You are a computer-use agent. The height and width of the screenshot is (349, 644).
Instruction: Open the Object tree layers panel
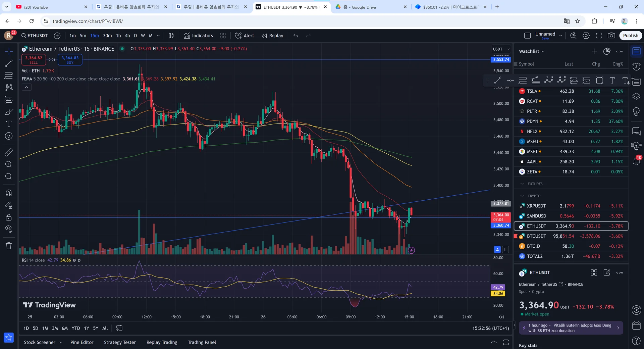(x=636, y=96)
